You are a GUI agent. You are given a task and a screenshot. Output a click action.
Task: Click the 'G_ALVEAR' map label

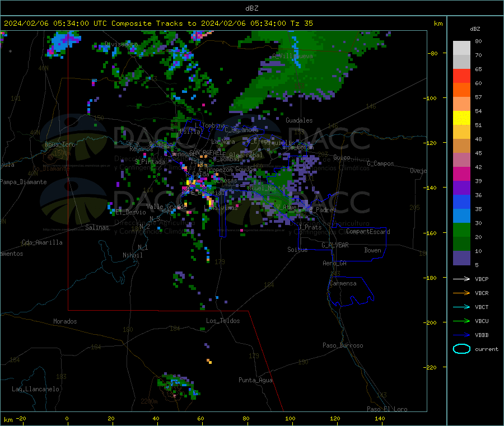tap(335, 245)
